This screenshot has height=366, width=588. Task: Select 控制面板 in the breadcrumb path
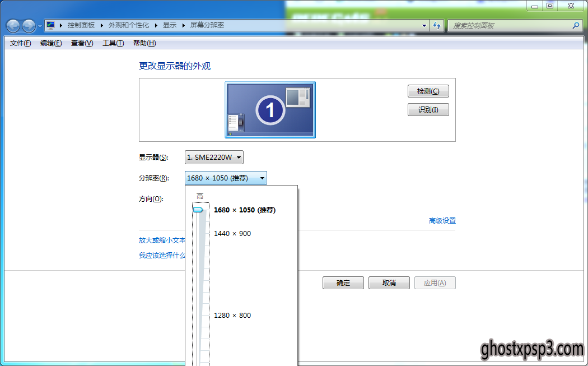pos(81,25)
